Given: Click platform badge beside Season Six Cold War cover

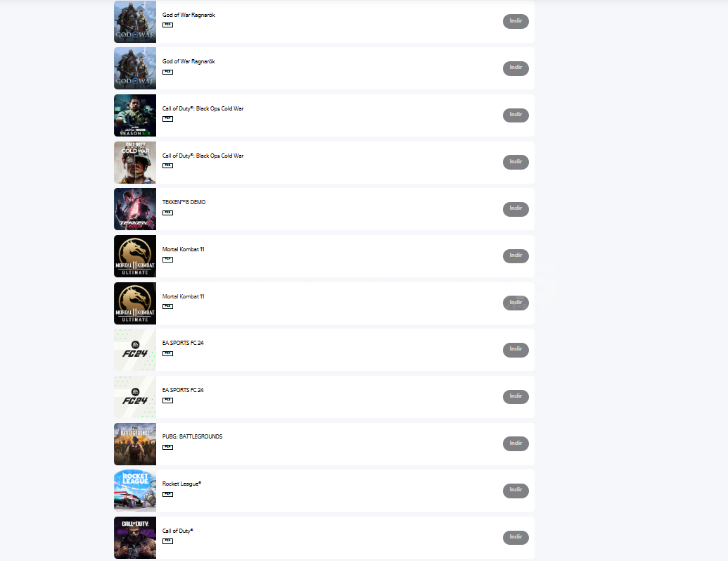Looking at the screenshot, I should pos(167,119).
